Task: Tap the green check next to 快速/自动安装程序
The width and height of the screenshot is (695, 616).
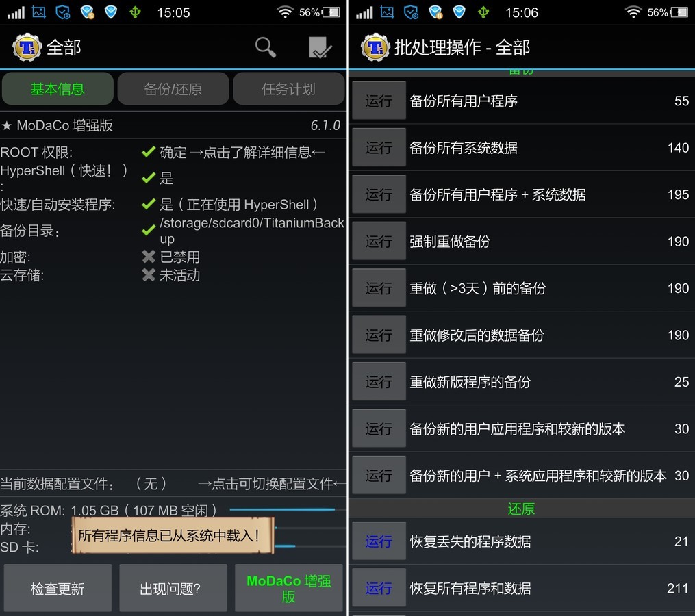Action: (x=149, y=204)
